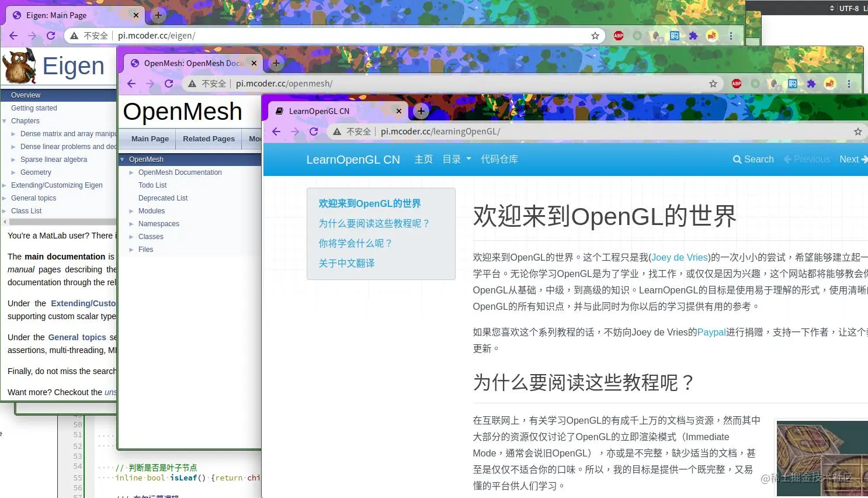Open the corgi profile avatar in OpenMesh window
868x498 pixels.
pos(830,84)
